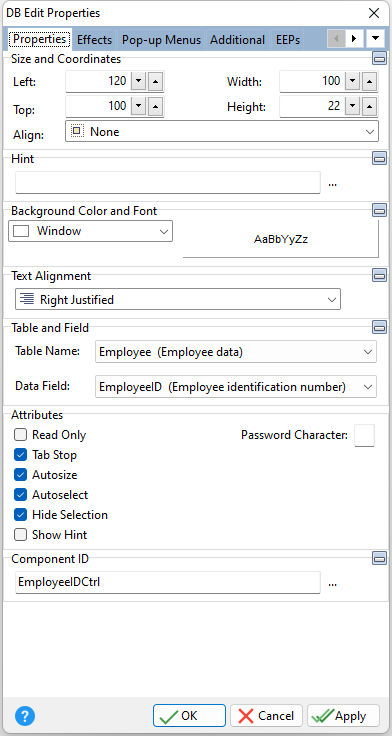This screenshot has width=392, height=736.
Task: Open the Pop-up Menus tab
Action: click(x=161, y=40)
